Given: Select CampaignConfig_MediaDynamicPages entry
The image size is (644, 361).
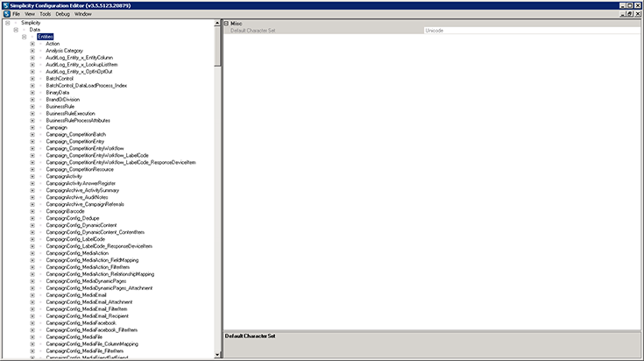Looking at the screenshot, I should [86, 281].
